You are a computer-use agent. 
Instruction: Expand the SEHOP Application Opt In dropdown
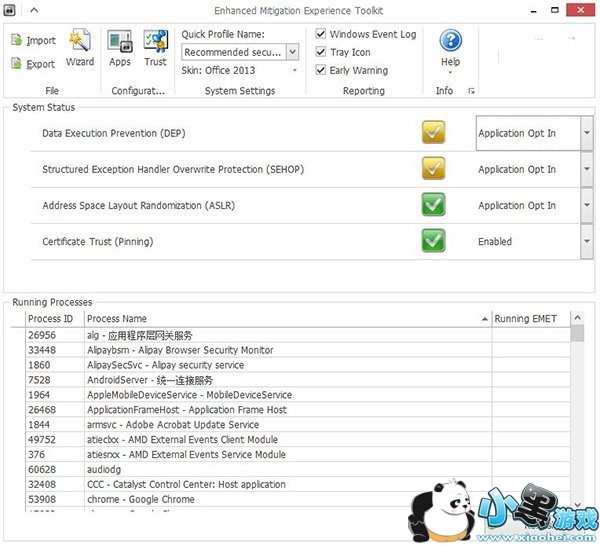click(x=586, y=169)
